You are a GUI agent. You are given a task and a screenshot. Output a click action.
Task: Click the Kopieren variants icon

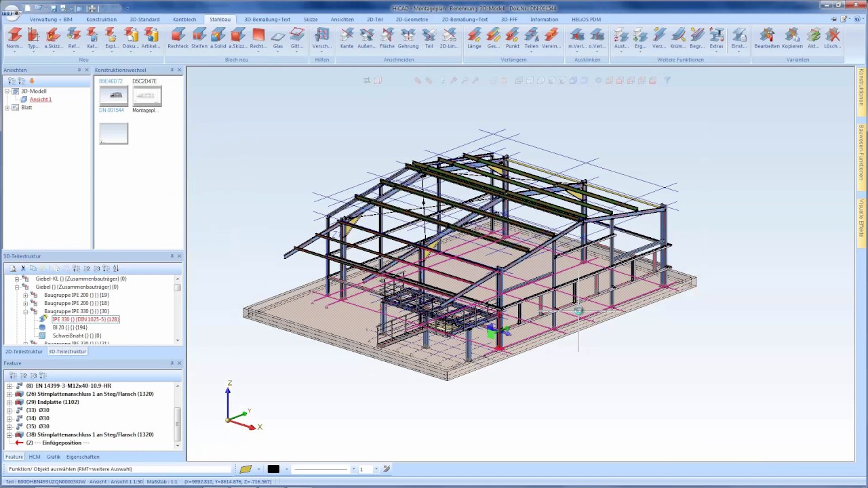pos(792,38)
